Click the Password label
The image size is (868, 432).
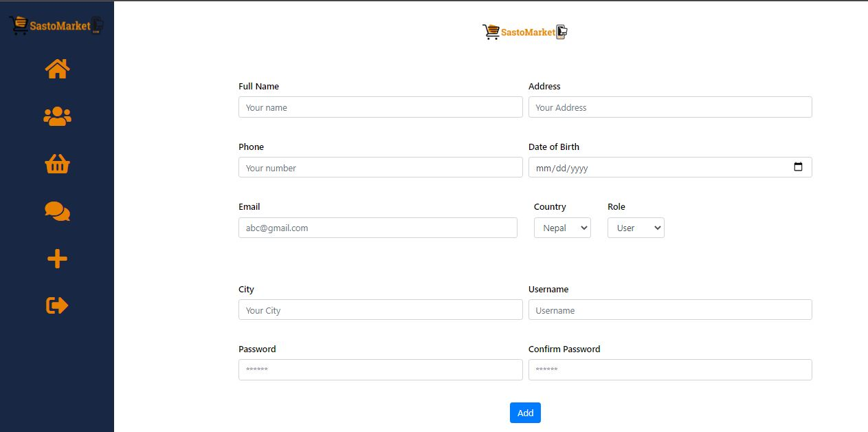pyautogui.click(x=257, y=349)
